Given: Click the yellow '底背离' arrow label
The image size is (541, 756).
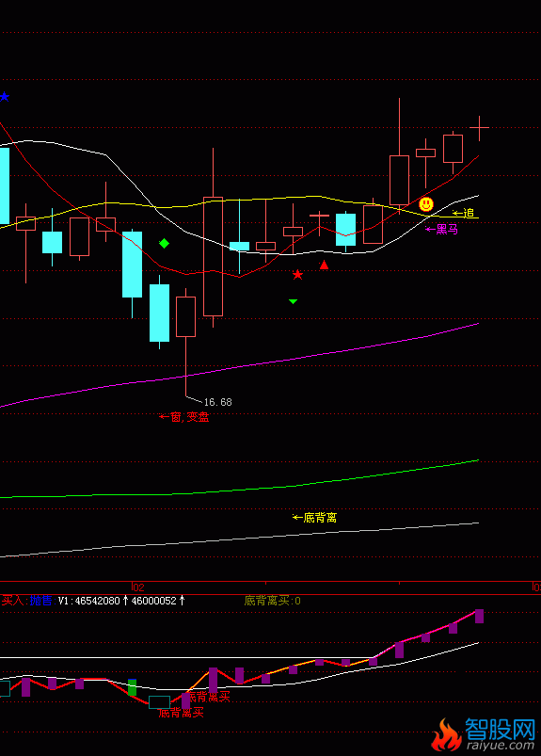Looking at the screenshot, I should (314, 518).
